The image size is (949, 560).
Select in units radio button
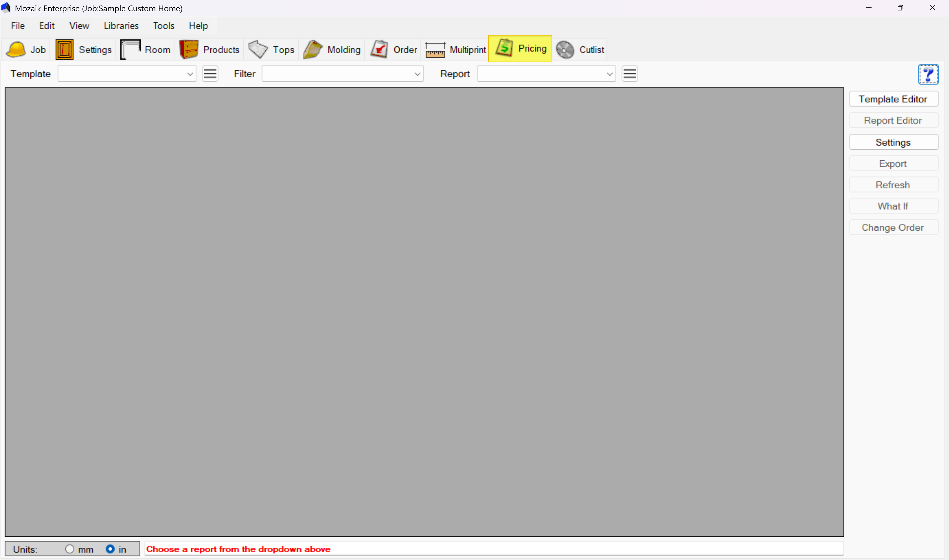(x=110, y=549)
